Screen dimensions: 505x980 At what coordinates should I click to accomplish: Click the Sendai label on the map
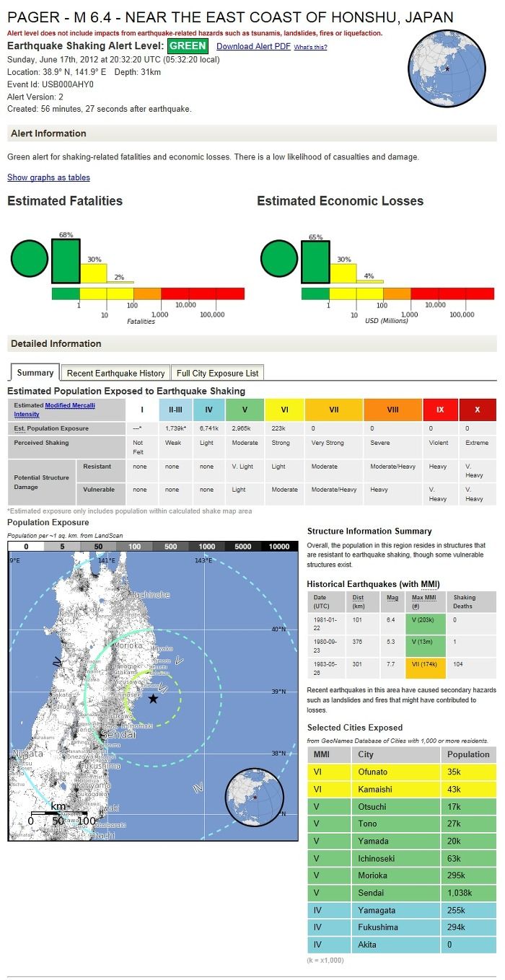click(x=117, y=733)
